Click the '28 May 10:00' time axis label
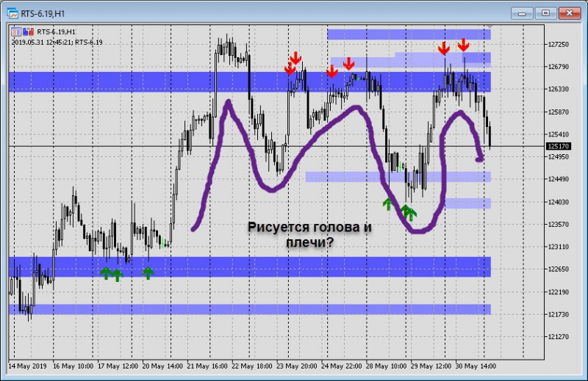 (386, 366)
